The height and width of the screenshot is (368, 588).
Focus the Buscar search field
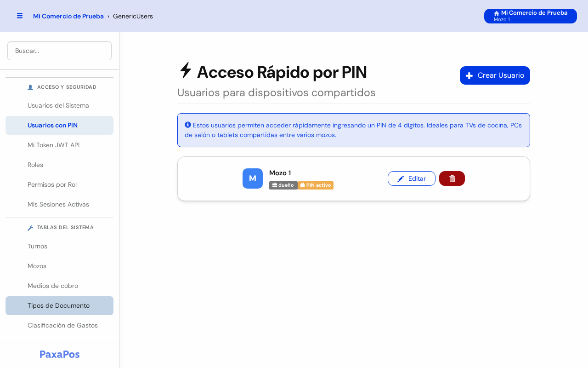coord(59,51)
